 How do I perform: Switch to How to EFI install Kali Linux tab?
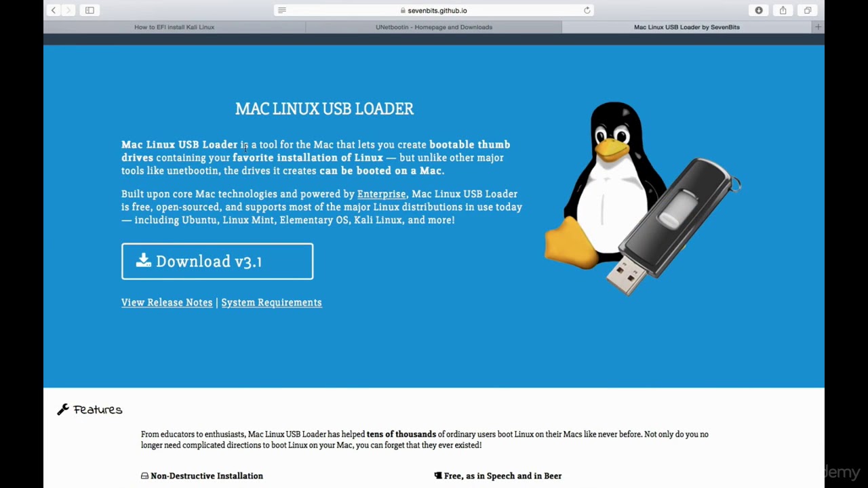click(x=174, y=27)
